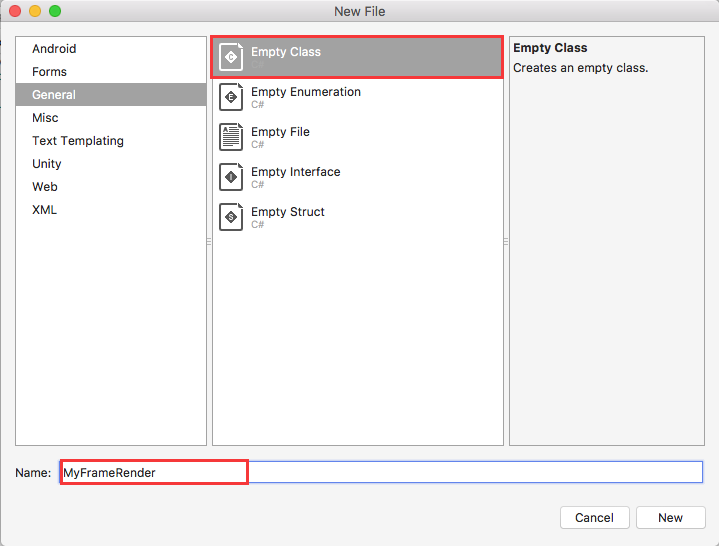Select the Unity category

coord(47,164)
